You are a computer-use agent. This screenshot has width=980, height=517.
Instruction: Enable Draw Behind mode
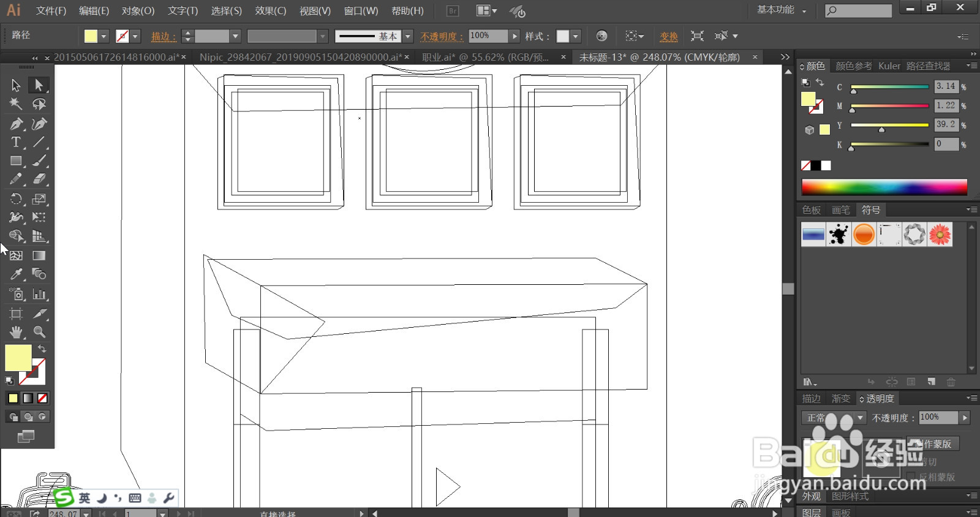(28, 417)
